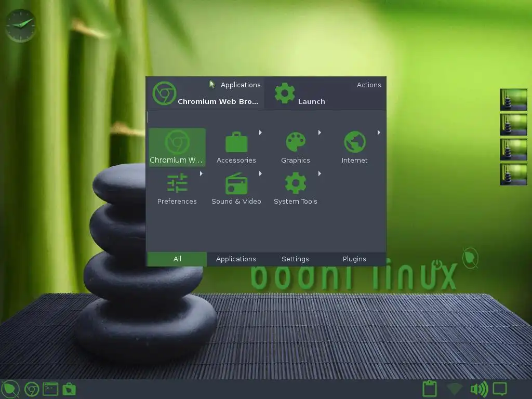Click the Applications header label
This screenshot has height=399, width=532.
pyautogui.click(x=241, y=85)
